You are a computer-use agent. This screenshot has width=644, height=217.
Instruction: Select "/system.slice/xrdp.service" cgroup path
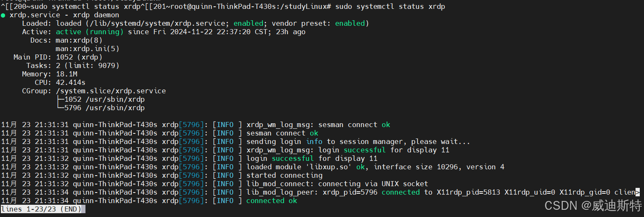tap(111, 91)
